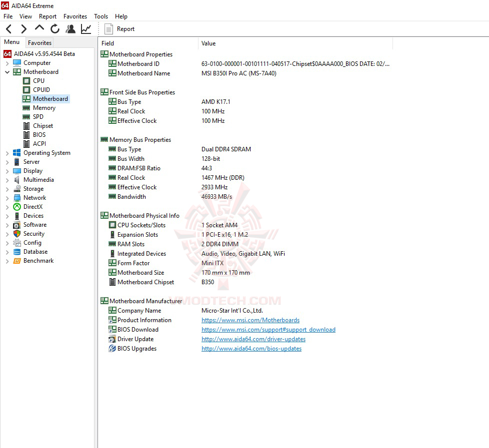Image resolution: width=489 pixels, height=448 pixels.
Task: Go up one level with the Up arrow
Action: coord(39,28)
